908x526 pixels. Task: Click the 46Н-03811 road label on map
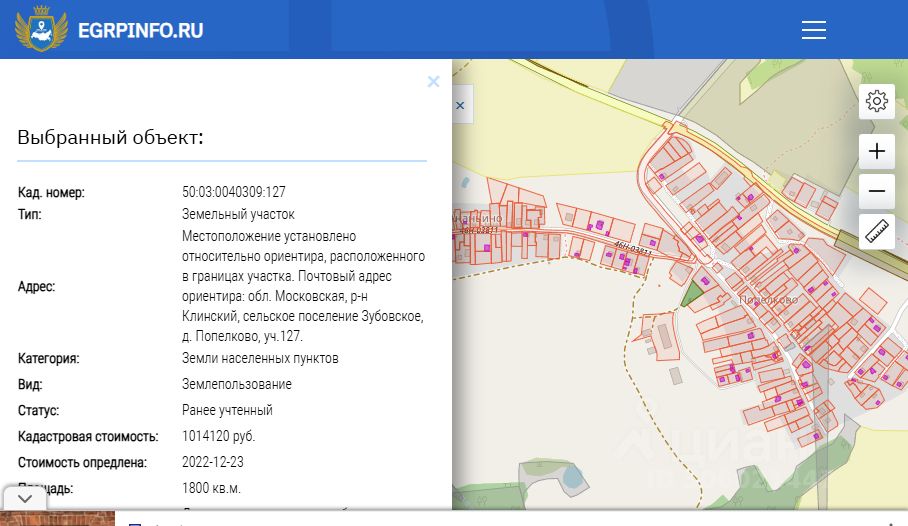(x=633, y=250)
